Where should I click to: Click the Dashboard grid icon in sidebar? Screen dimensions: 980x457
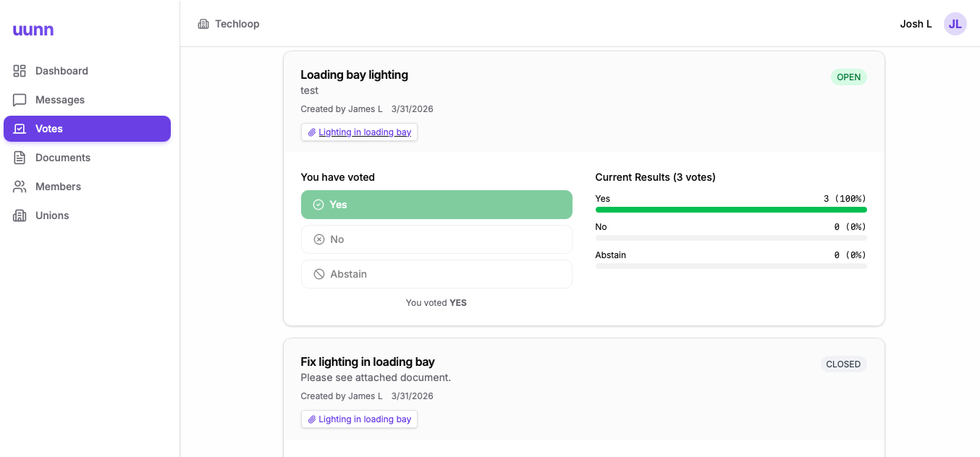tap(20, 71)
